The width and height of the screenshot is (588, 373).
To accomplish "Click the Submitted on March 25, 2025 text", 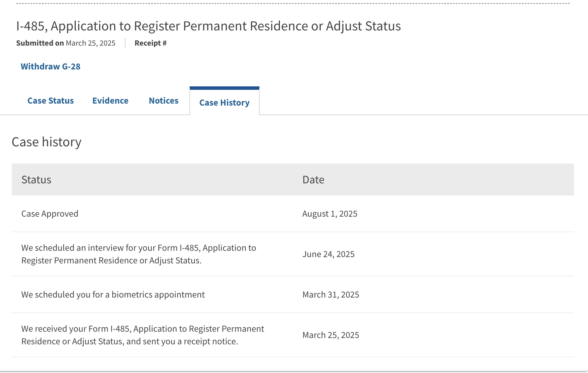I will (66, 43).
